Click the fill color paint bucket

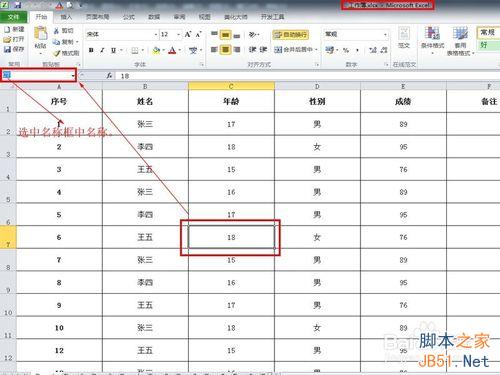[156, 50]
